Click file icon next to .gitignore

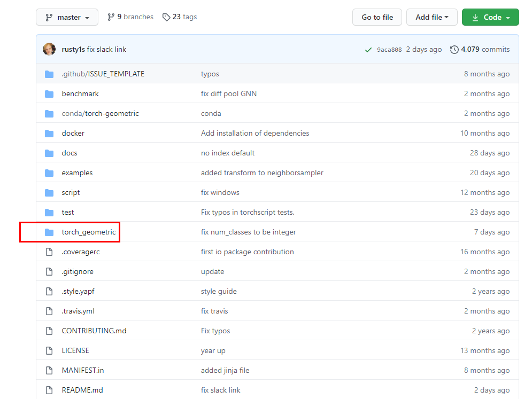click(x=49, y=271)
